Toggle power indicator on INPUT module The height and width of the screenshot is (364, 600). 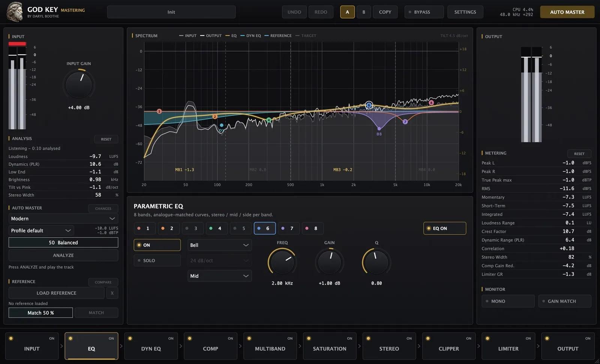coord(11,338)
